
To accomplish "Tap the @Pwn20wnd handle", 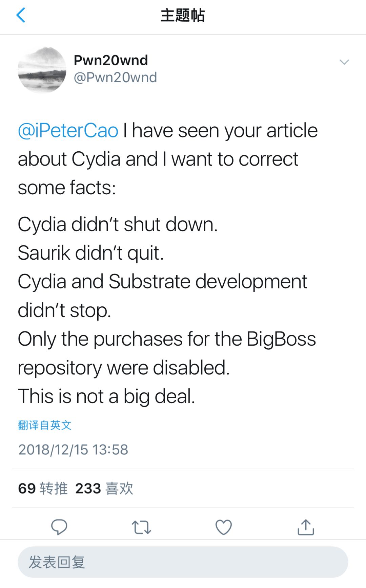I will [x=115, y=78].
